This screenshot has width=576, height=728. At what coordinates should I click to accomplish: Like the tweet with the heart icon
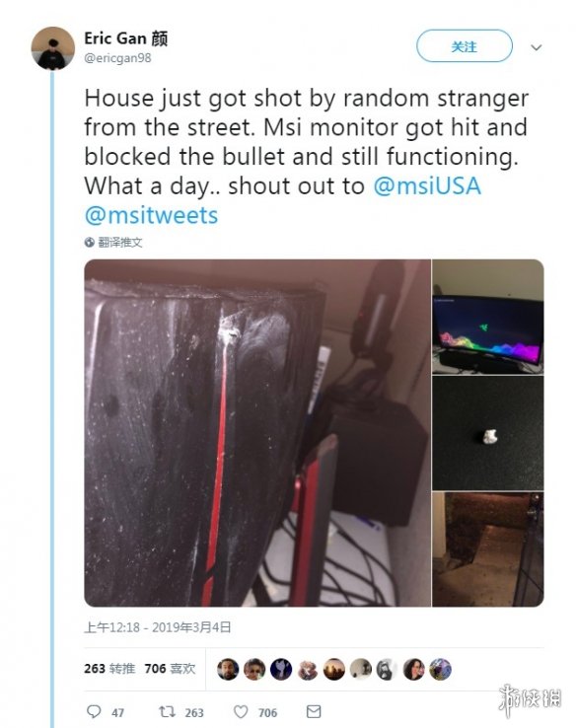[241, 711]
